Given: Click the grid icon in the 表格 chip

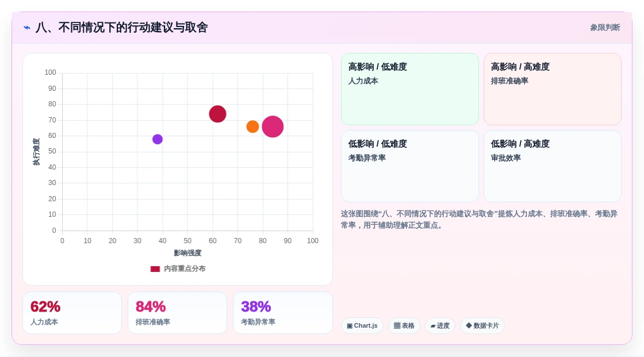Looking at the screenshot, I should coord(397,326).
